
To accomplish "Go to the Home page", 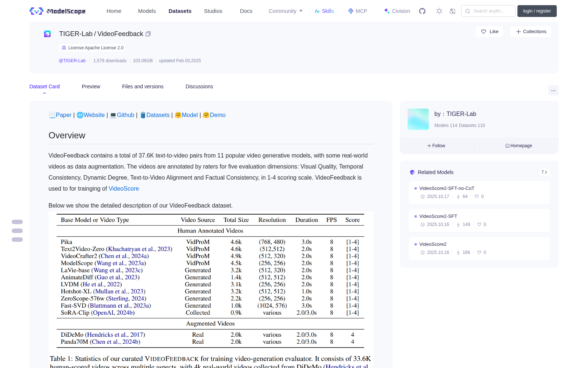I will 114,11.
